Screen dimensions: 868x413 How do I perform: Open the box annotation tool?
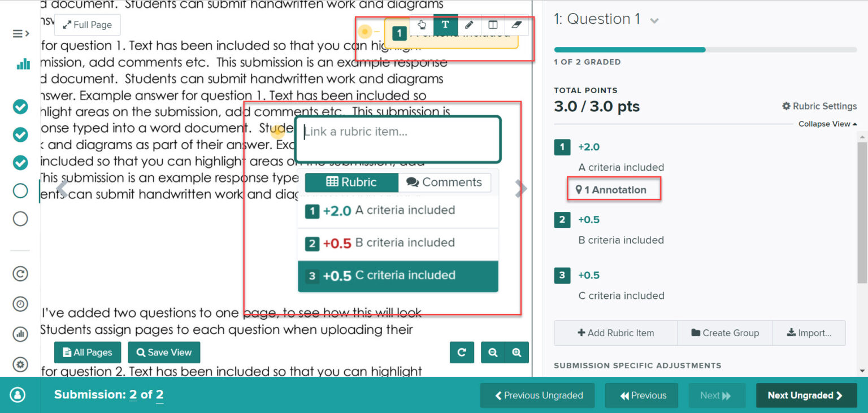[x=492, y=24]
